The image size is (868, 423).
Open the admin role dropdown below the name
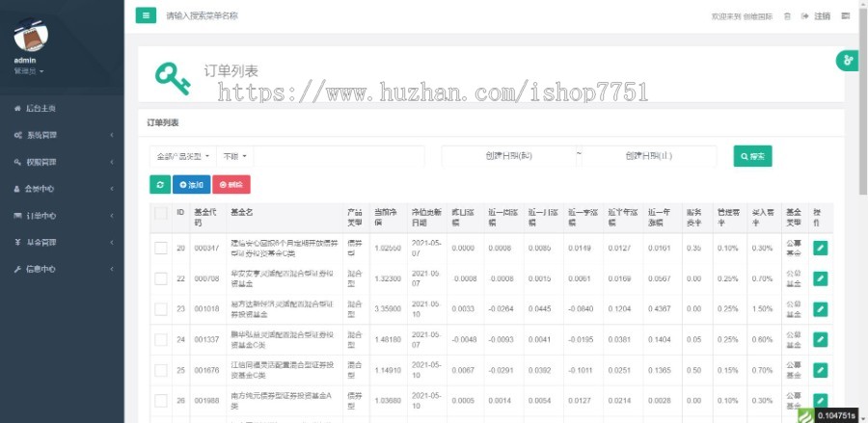tap(29, 71)
